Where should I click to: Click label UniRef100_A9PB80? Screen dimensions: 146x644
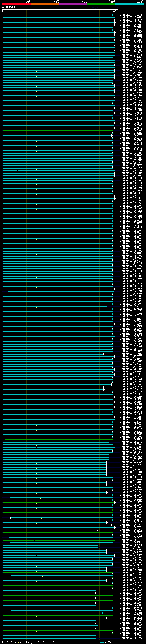coord(131,98)
